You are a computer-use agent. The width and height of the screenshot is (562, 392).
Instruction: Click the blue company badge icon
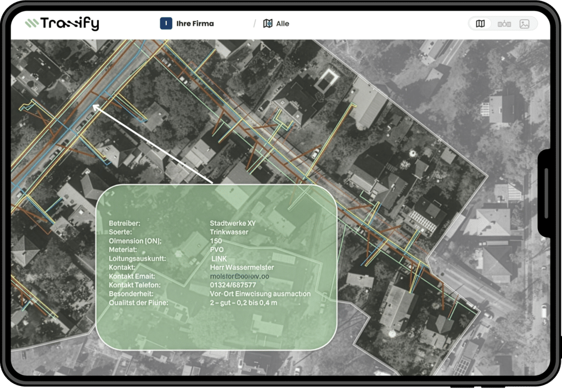[x=166, y=24]
